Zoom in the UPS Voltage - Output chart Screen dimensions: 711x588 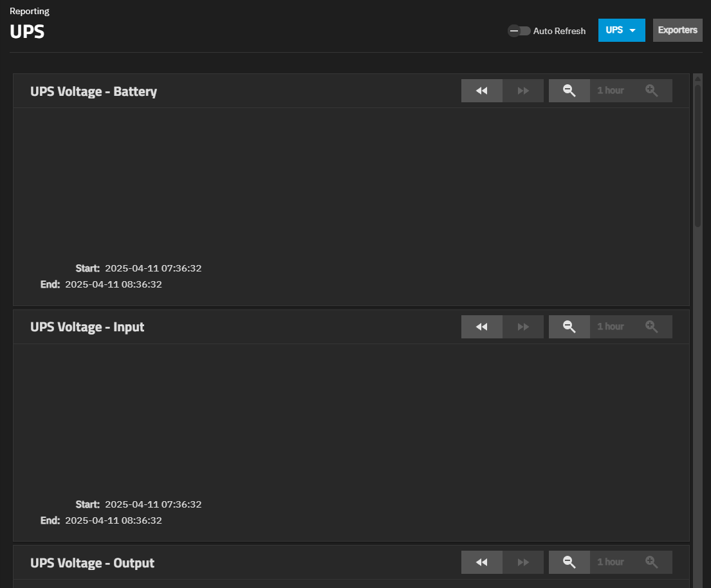point(652,562)
